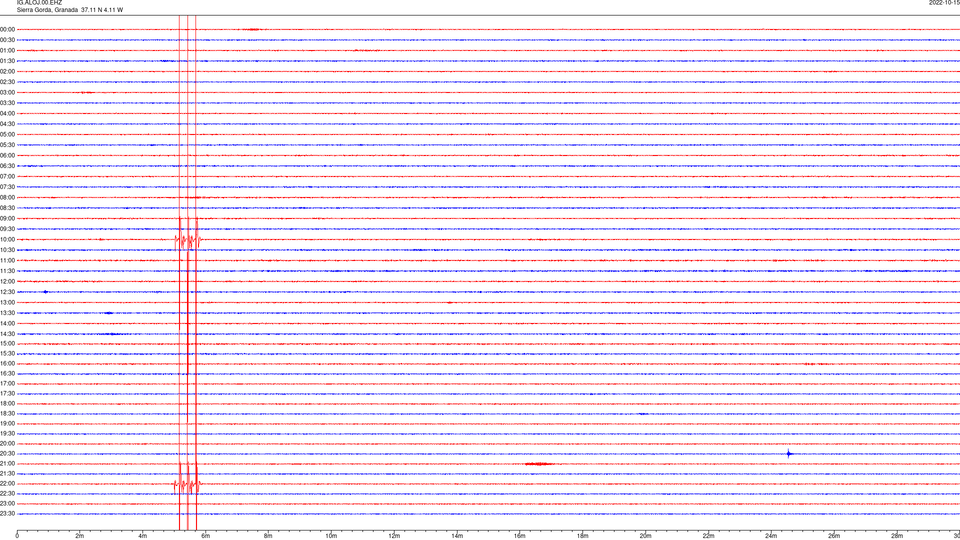Click the small blue blip on the 12:30 trace
Screen dimensions: 960x540
point(45,292)
